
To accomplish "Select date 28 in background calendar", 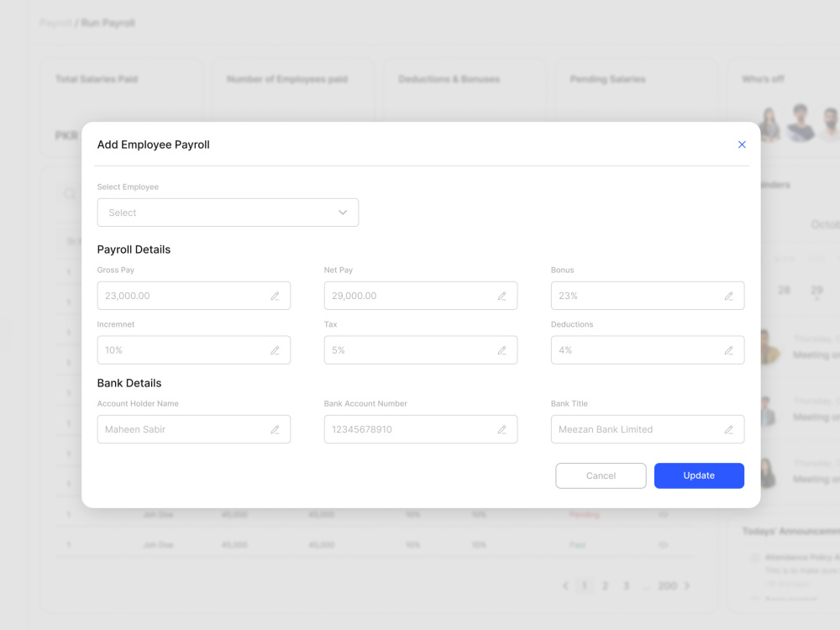I will pos(784,291).
